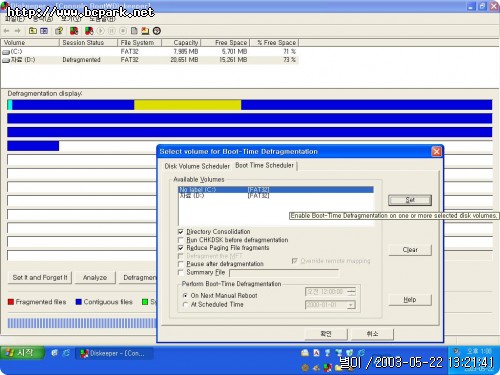500x375 pixels.
Task: Click the Diskeeper taskbar button
Action: (114, 353)
